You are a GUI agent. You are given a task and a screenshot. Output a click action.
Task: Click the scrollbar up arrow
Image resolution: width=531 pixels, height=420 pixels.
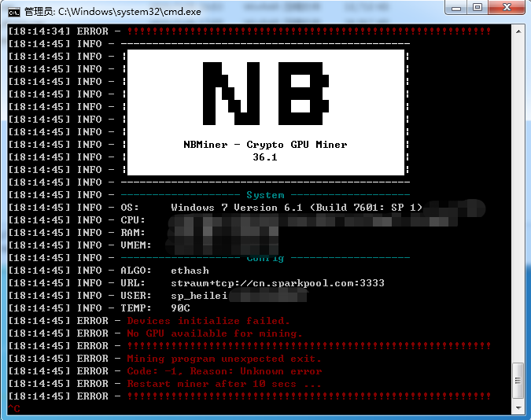517,31
